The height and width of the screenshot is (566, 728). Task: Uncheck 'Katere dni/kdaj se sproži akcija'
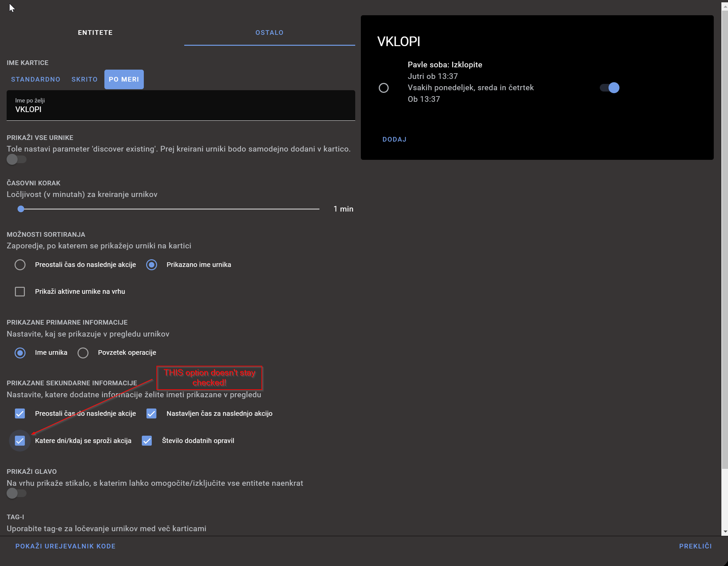20,441
